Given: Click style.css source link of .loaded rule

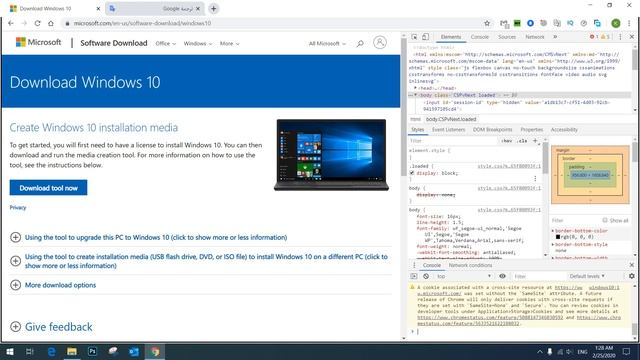Looking at the screenshot, I should pos(509,166).
